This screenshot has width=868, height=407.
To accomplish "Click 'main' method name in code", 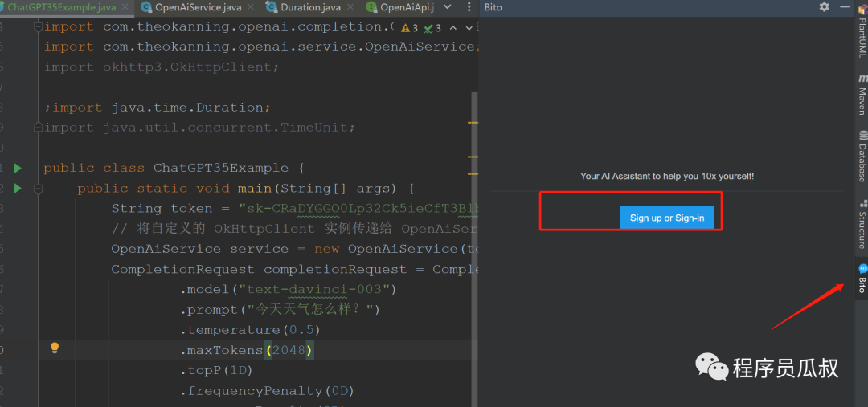I will (x=254, y=189).
